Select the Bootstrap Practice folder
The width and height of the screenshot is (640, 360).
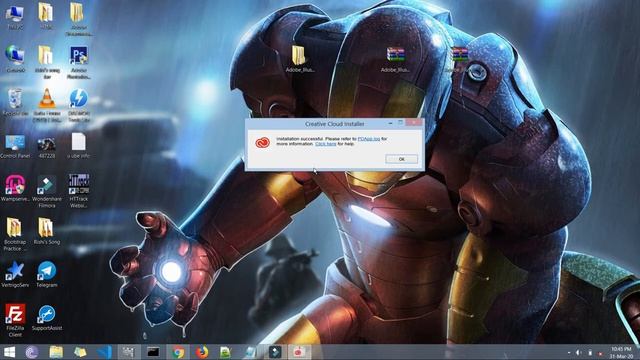point(15,234)
